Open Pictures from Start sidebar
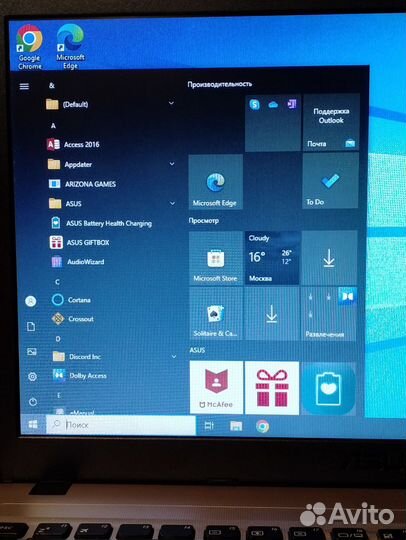Image resolution: width=406 pixels, height=540 pixels. [x=32, y=352]
